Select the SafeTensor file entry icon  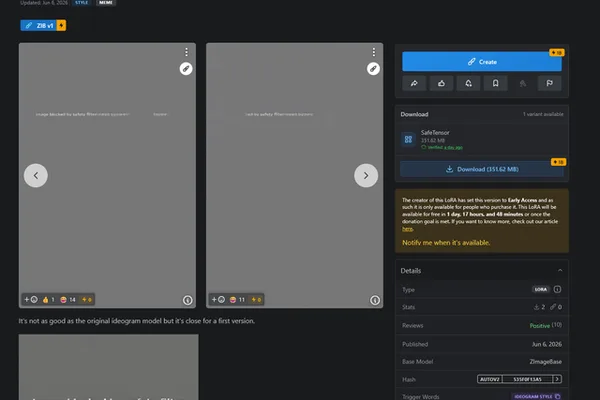point(408,139)
